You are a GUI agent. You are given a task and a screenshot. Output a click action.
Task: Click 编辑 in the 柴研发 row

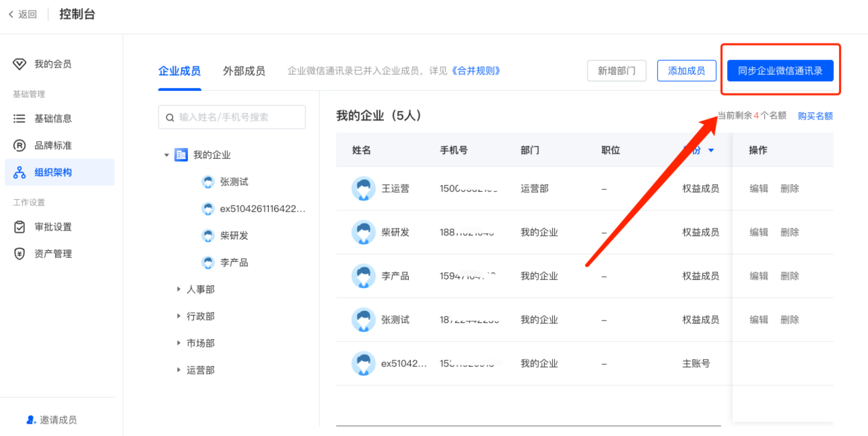click(x=758, y=232)
